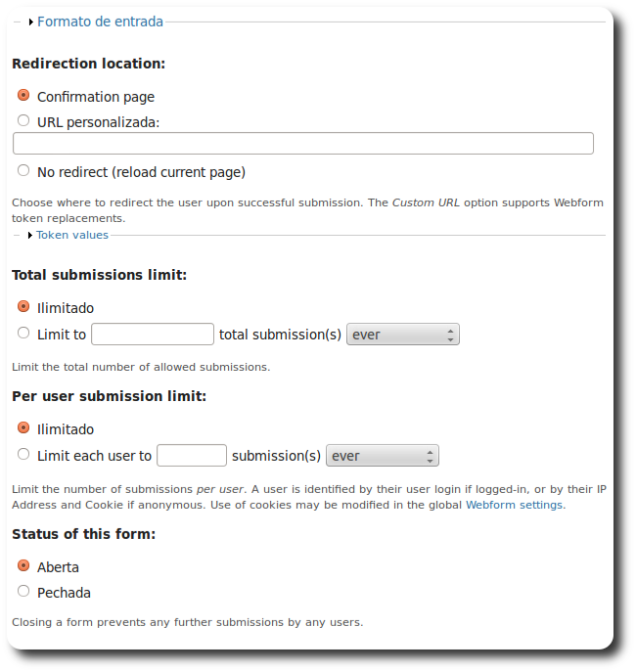The width and height of the screenshot is (636, 672).
Task: Set form status to Pechada
Action: [x=23, y=592]
